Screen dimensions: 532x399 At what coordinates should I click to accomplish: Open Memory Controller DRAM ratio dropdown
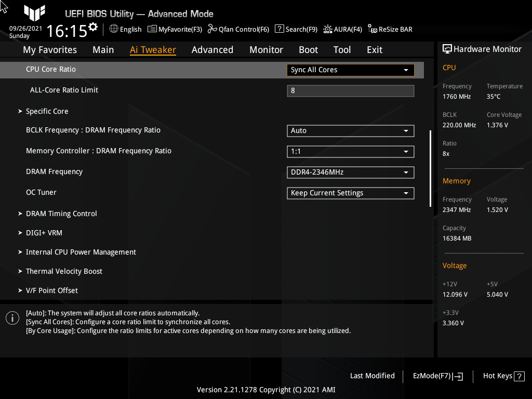[x=351, y=151]
